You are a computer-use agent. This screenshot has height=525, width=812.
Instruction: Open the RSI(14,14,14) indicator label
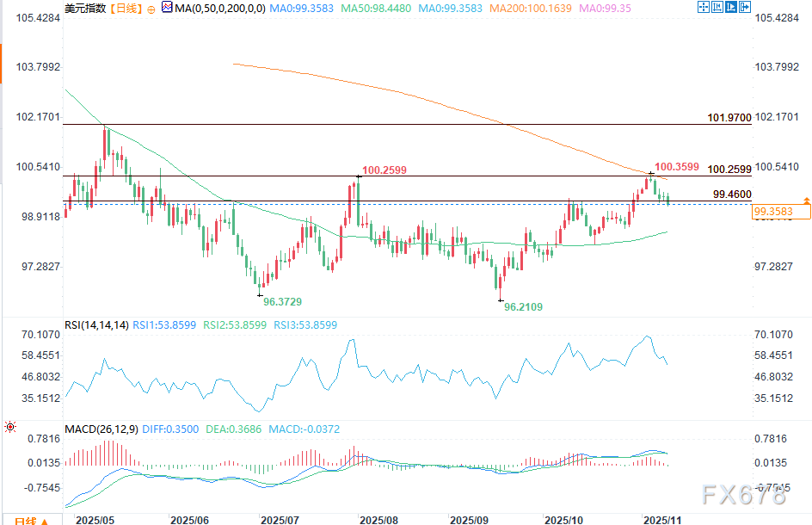point(96,325)
